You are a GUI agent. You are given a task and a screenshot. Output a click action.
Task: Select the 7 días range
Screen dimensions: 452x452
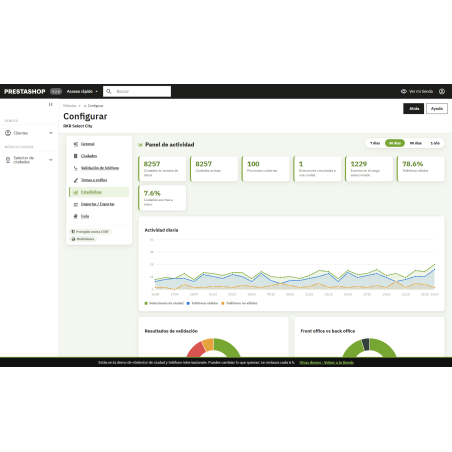click(375, 143)
